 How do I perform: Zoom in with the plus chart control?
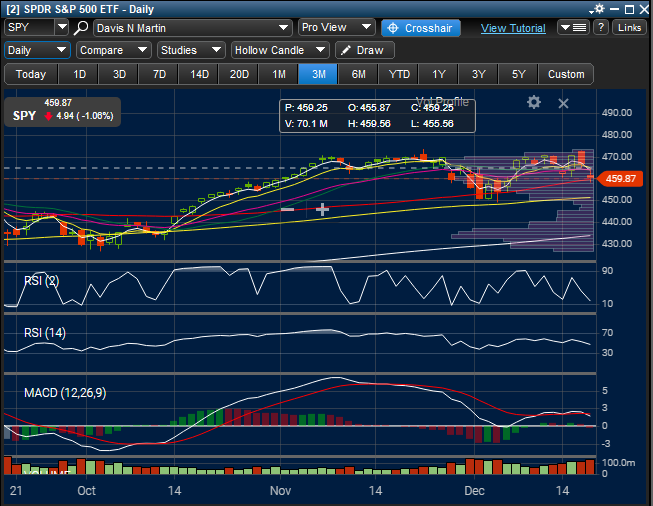tap(322, 209)
